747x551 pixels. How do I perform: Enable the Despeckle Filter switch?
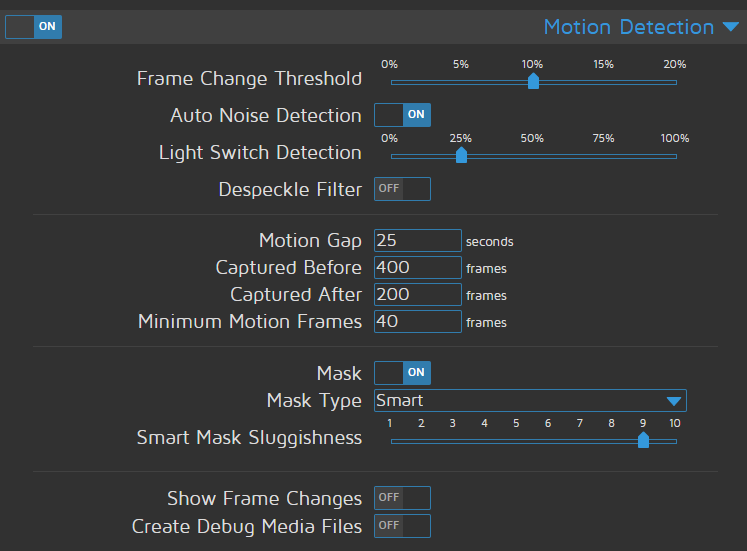pos(402,189)
